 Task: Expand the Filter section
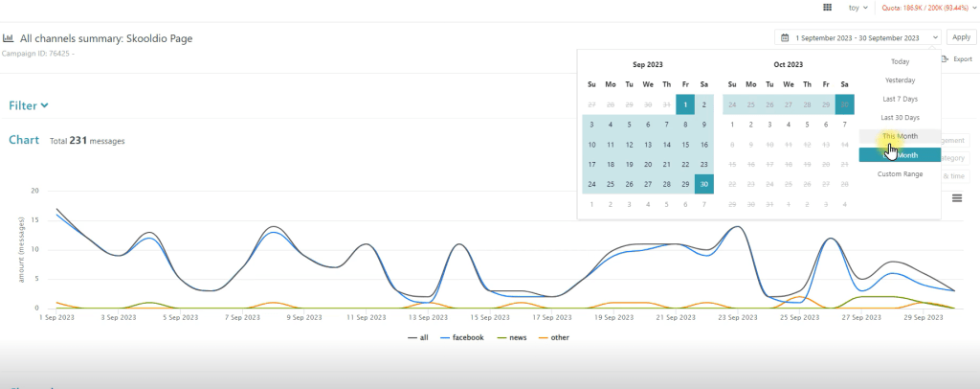coord(29,105)
